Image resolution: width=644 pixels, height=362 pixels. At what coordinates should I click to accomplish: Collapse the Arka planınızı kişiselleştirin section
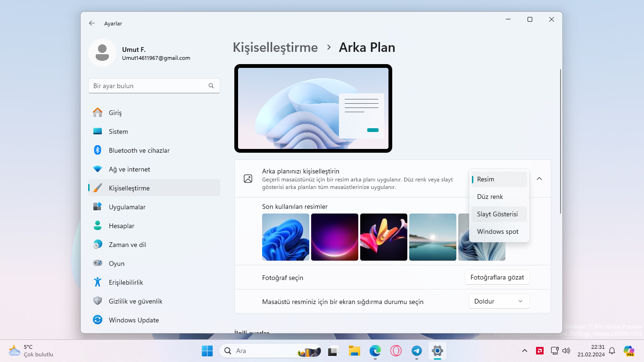tap(539, 179)
